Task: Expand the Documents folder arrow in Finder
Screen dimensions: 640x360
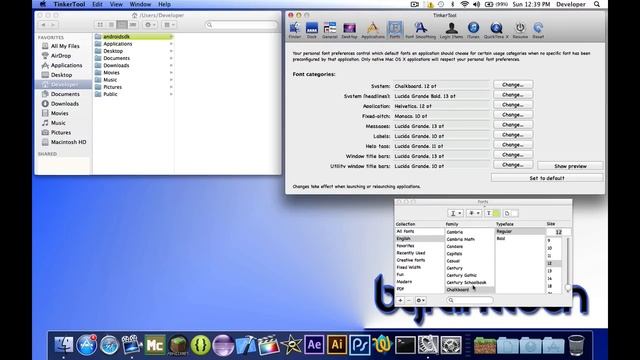Action: point(171,58)
